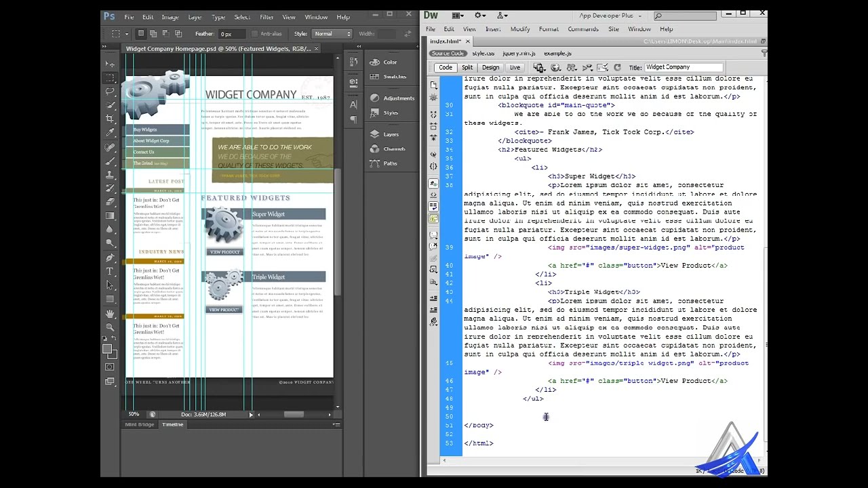Switch to the Mini Bridge tab
The height and width of the screenshot is (488, 868).
pos(140,424)
